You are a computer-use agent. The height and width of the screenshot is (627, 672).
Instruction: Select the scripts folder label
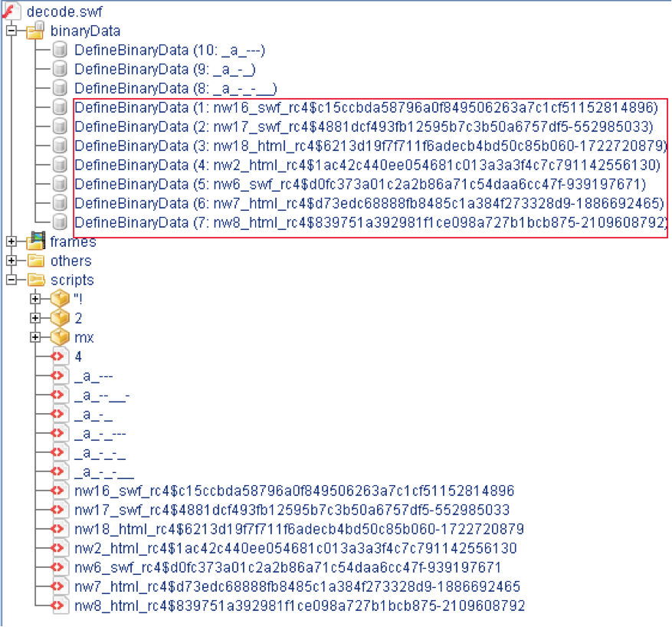(x=72, y=281)
